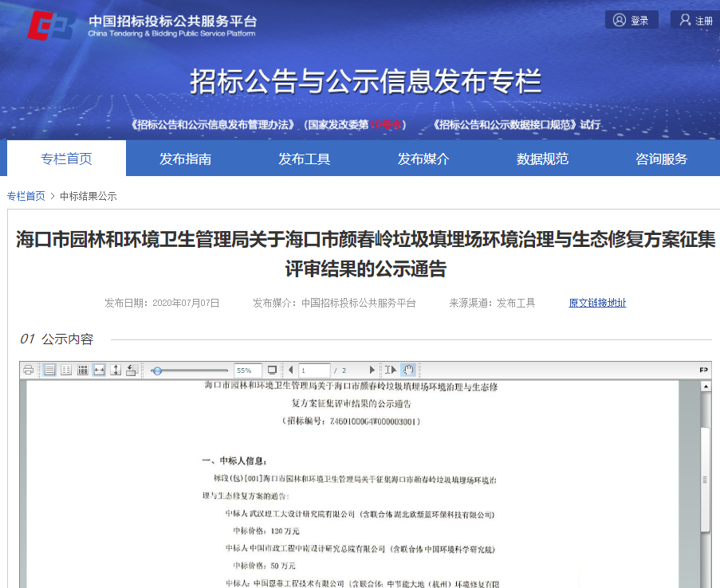Open the 数据规范 tab
This screenshot has height=588, width=720.
click(542, 159)
